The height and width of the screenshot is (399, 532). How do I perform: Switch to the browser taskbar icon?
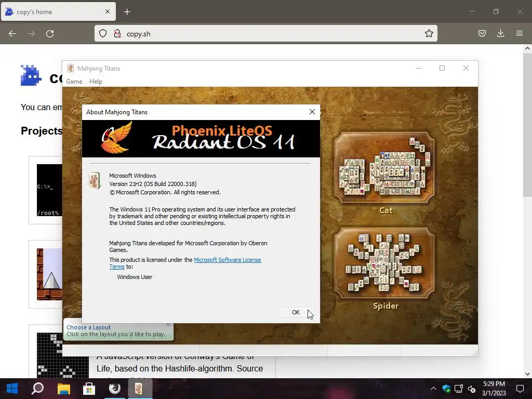(115, 389)
